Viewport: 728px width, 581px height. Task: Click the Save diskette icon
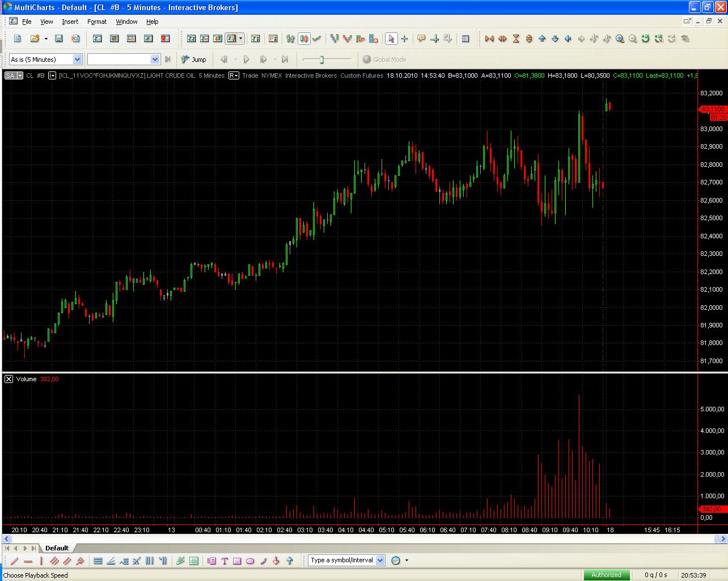[58, 39]
